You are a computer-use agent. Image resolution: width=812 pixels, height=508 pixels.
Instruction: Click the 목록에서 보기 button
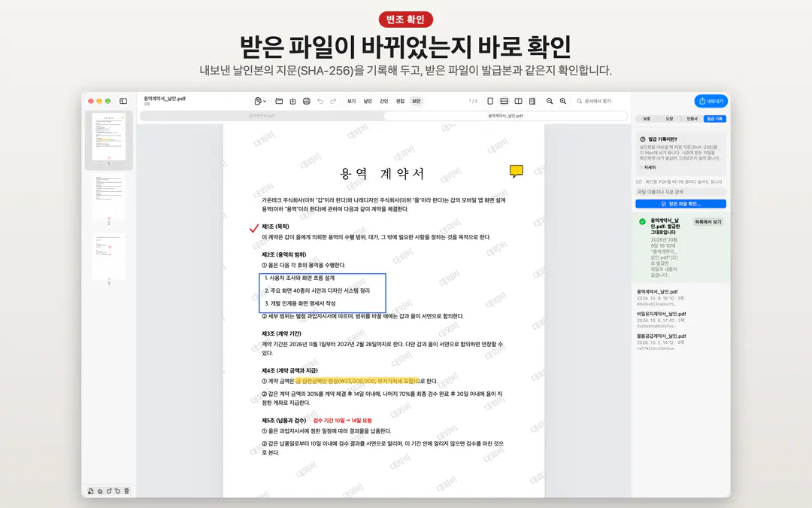708,222
